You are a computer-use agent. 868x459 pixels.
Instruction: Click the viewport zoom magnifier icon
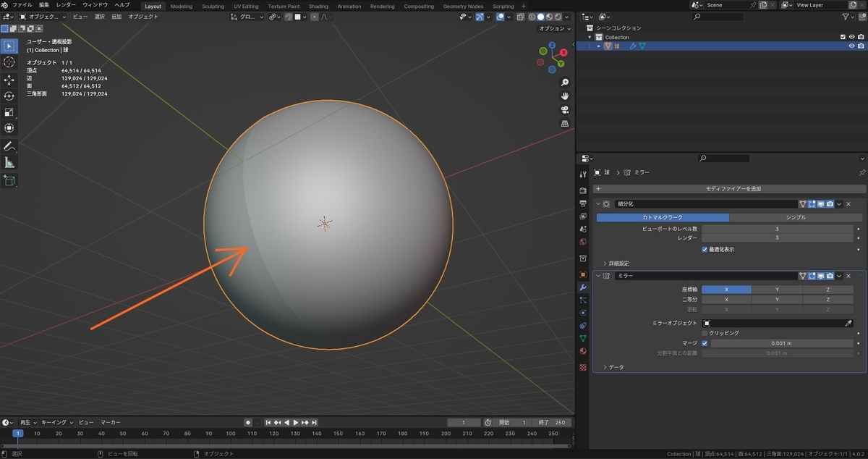tap(565, 83)
